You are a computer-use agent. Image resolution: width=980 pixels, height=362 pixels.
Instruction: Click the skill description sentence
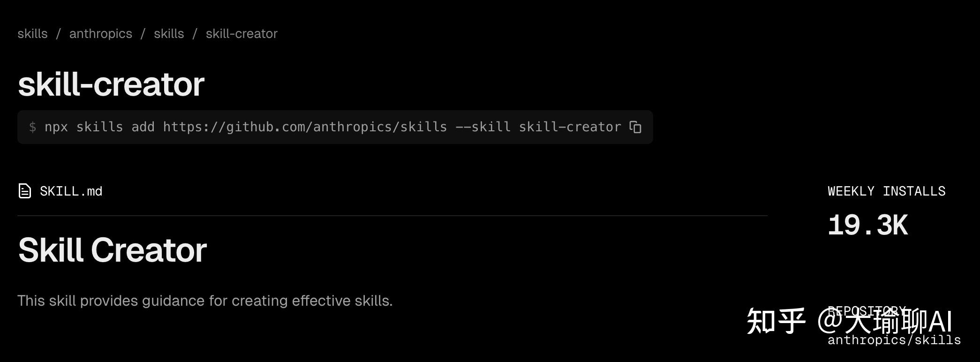point(205,301)
